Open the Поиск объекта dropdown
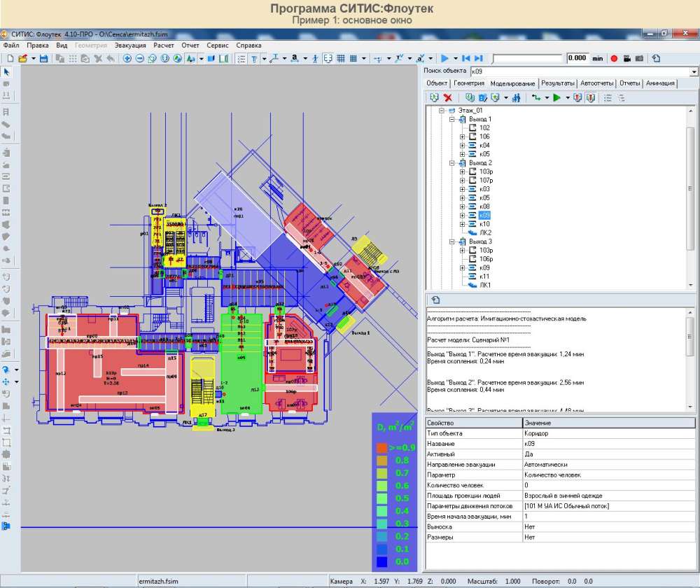The height and width of the screenshot is (588, 700). tap(693, 71)
